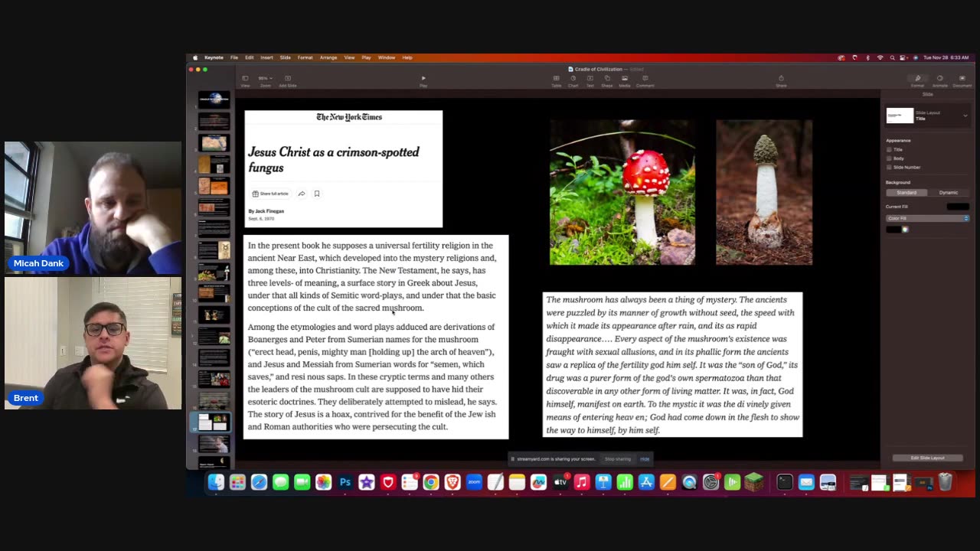The height and width of the screenshot is (551, 980).
Task: Open the Keynote application menu
Action: click(214, 57)
